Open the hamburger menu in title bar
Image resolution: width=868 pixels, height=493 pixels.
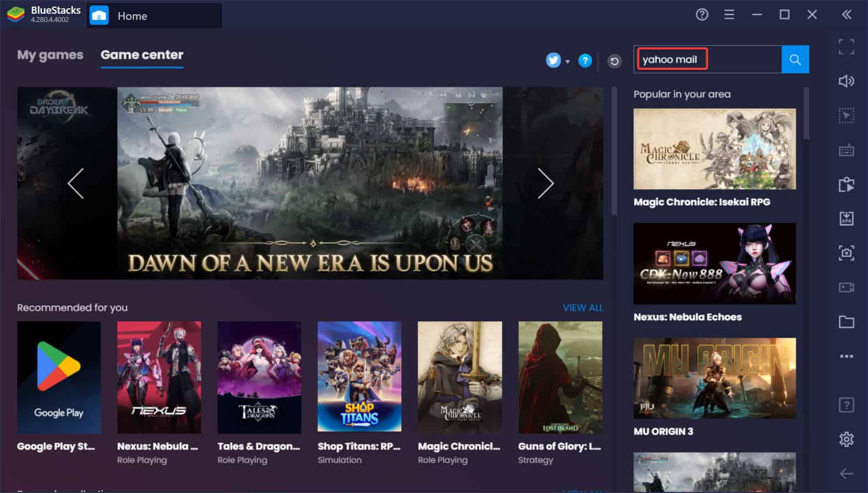coord(729,15)
